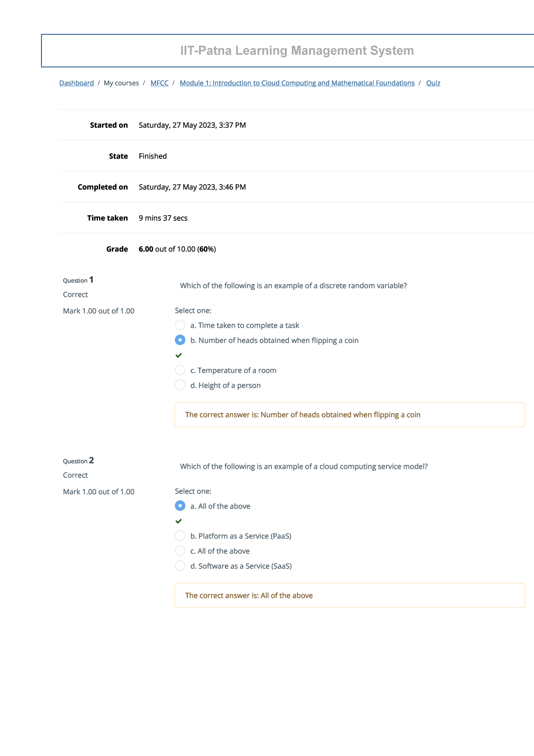Choose 'All of the above' option c in Question 2
The height and width of the screenshot is (756, 534).
point(180,550)
